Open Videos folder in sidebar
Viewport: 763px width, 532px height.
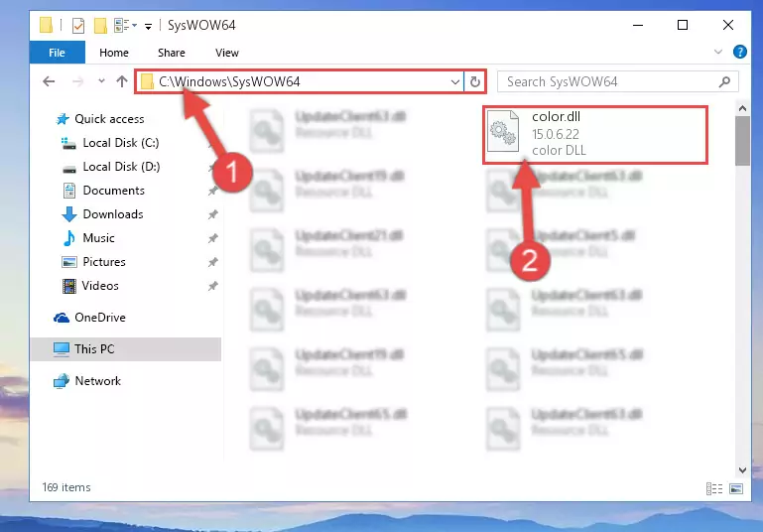point(90,286)
